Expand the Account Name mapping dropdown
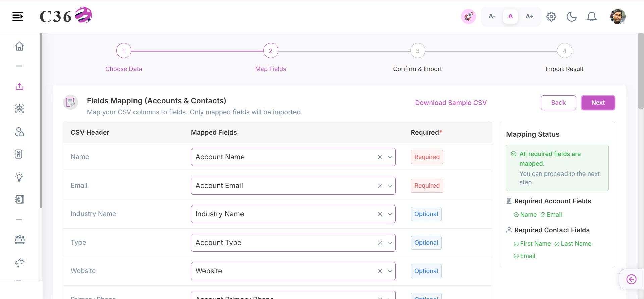The image size is (644, 299). pyautogui.click(x=390, y=157)
